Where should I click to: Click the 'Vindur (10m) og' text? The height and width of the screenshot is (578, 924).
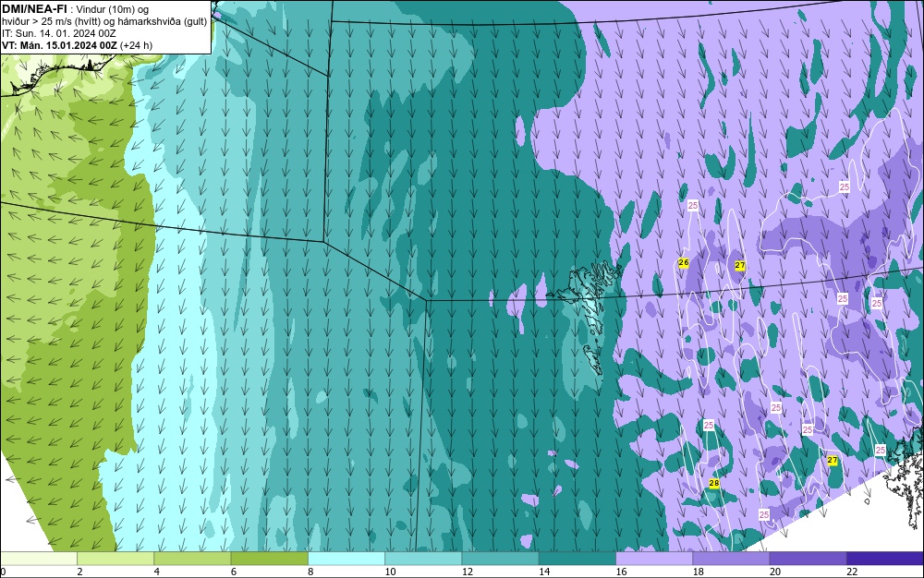click(x=114, y=9)
